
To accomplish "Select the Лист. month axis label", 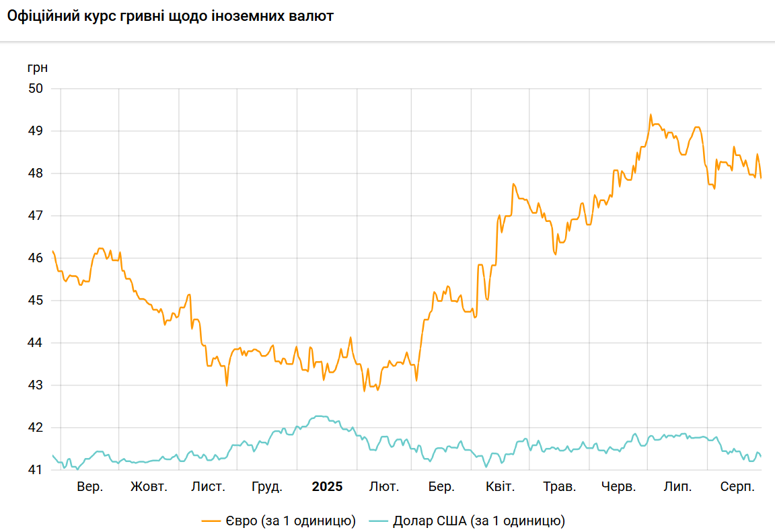I will [x=208, y=487].
